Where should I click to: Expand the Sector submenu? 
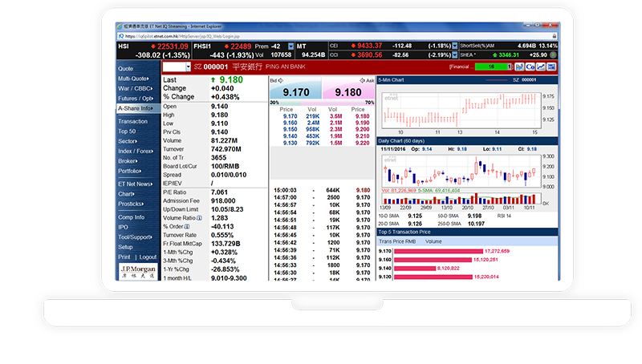tap(128, 141)
